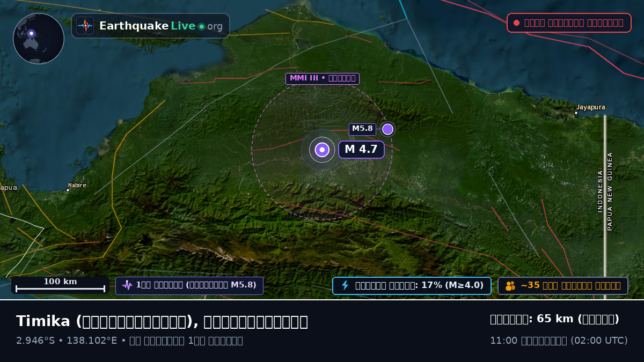
Task: Click the 65 km depth reading
Action: coord(554,319)
